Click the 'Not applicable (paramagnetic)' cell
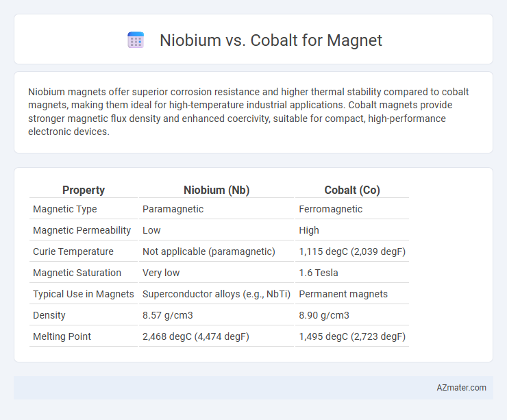507x420 pixels. [209, 251]
